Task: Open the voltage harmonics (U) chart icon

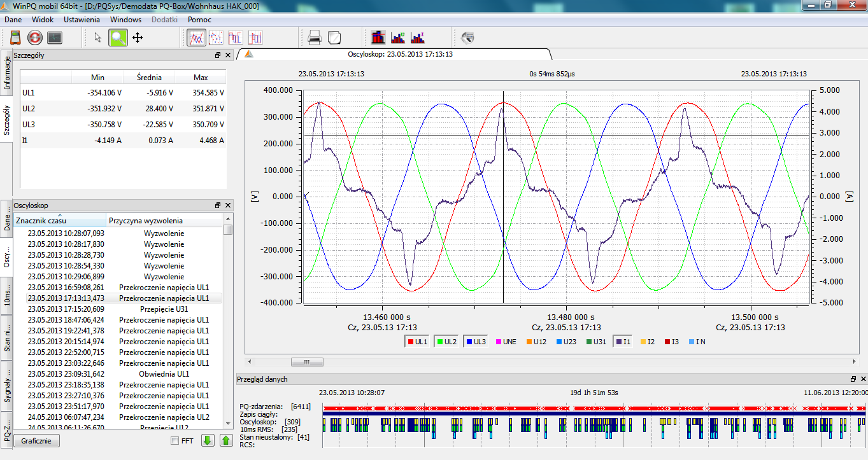Action: [399, 38]
